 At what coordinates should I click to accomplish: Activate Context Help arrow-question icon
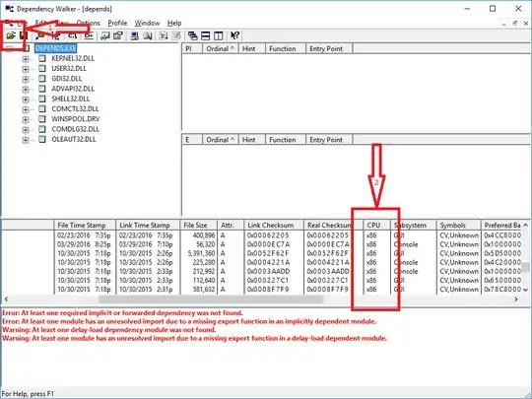point(234,35)
